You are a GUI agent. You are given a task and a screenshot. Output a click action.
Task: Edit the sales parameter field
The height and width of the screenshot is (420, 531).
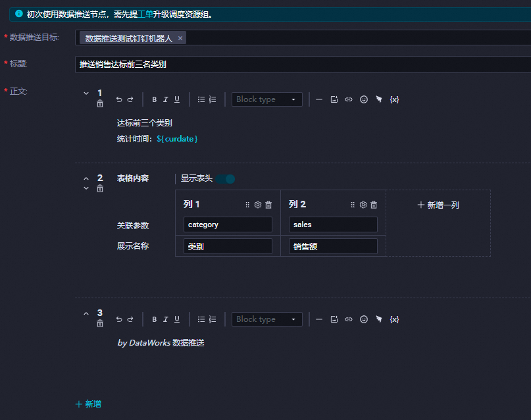(333, 224)
